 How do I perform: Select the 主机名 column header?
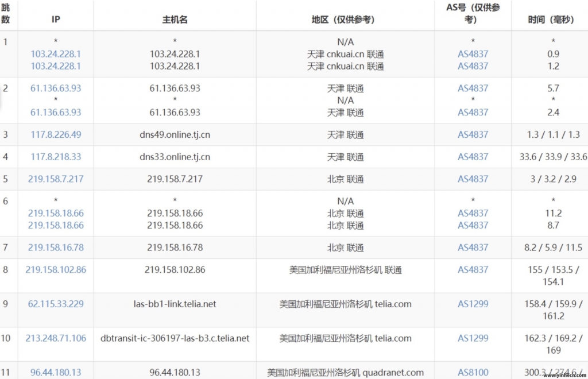click(174, 19)
